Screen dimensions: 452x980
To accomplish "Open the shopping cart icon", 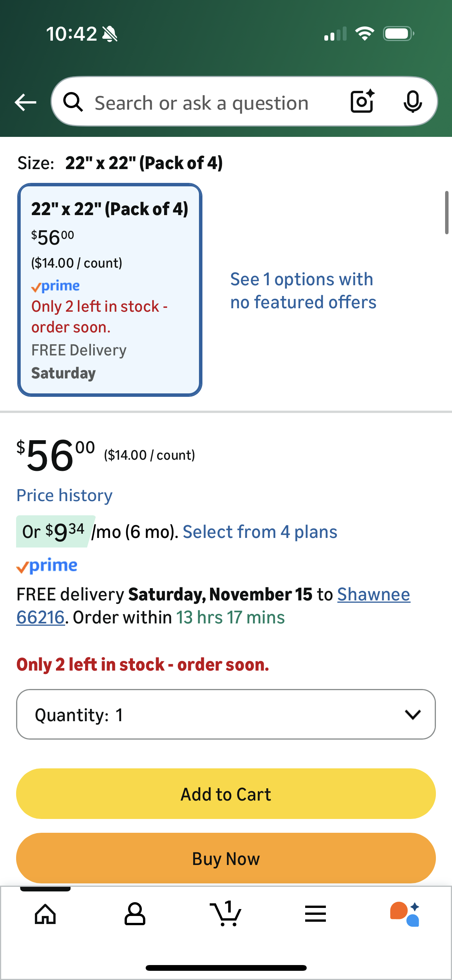I will [225, 914].
